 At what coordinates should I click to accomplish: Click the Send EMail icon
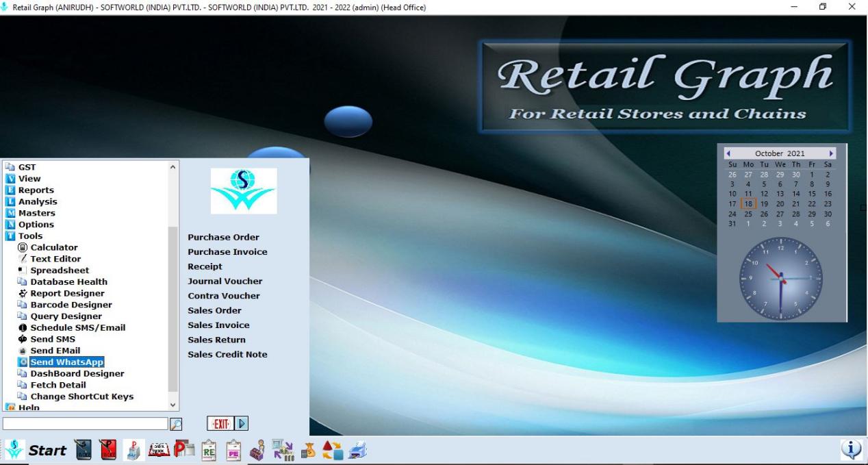click(x=23, y=351)
